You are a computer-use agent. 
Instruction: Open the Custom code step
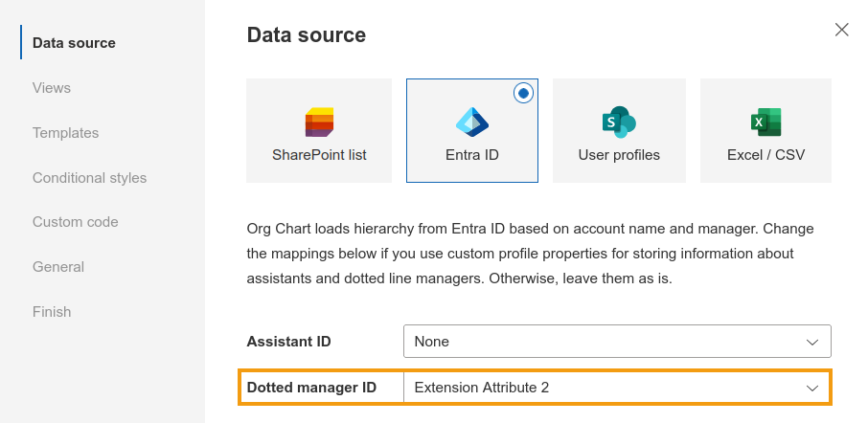[x=76, y=222]
